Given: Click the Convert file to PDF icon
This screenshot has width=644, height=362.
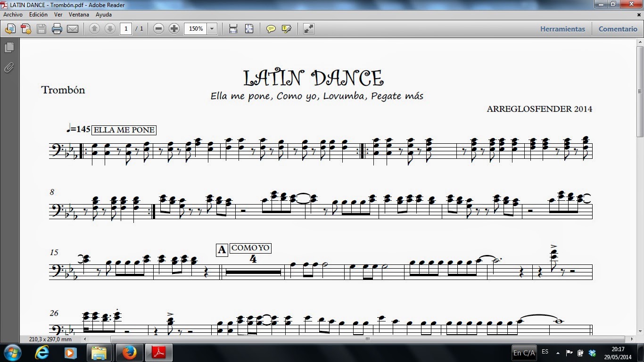Looking at the screenshot, I should (x=25, y=29).
